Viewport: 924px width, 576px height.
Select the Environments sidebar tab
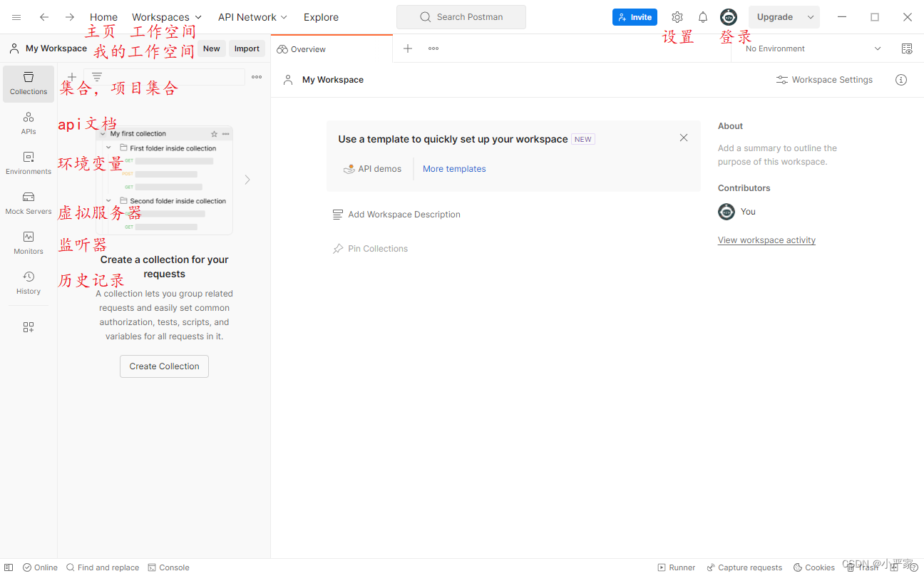coord(29,163)
